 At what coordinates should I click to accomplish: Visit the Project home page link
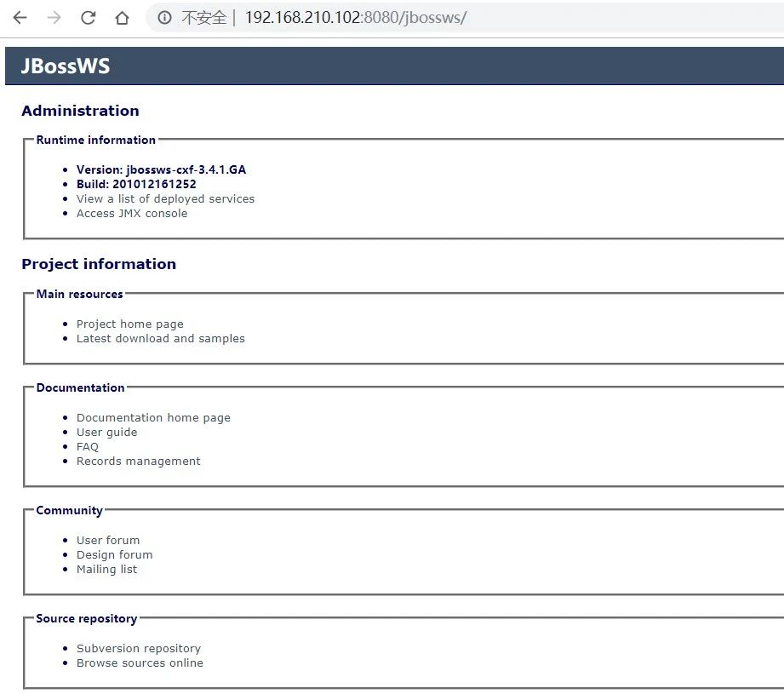tap(129, 324)
